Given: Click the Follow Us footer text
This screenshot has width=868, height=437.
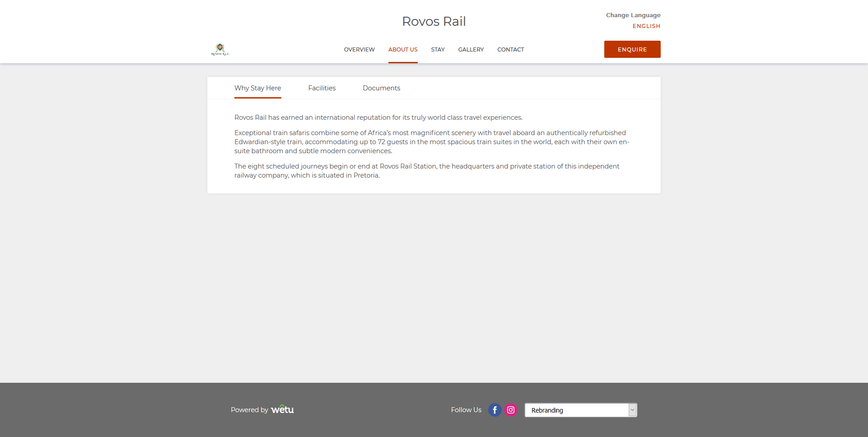Looking at the screenshot, I should tap(466, 410).
